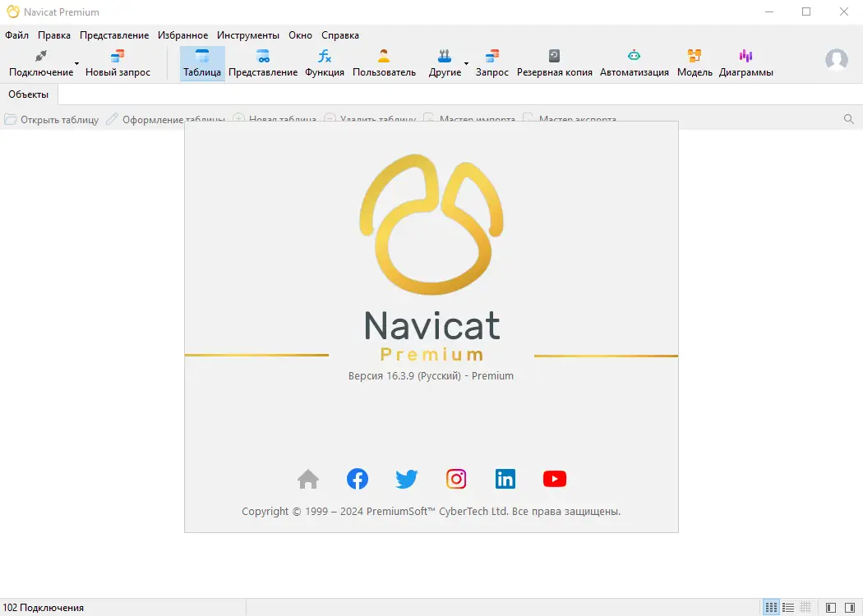
Task: Open the Модель toolbar icon
Action: click(695, 63)
